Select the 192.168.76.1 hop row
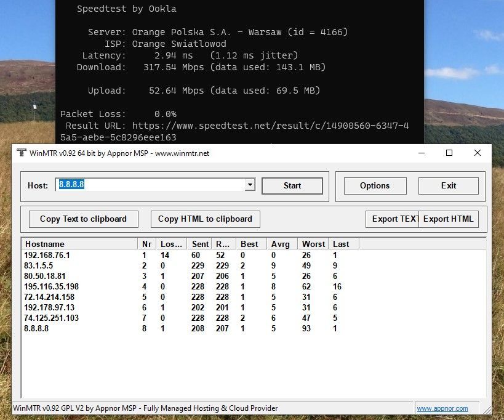Image resolution: width=504 pixels, height=420 pixels. point(47,255)
